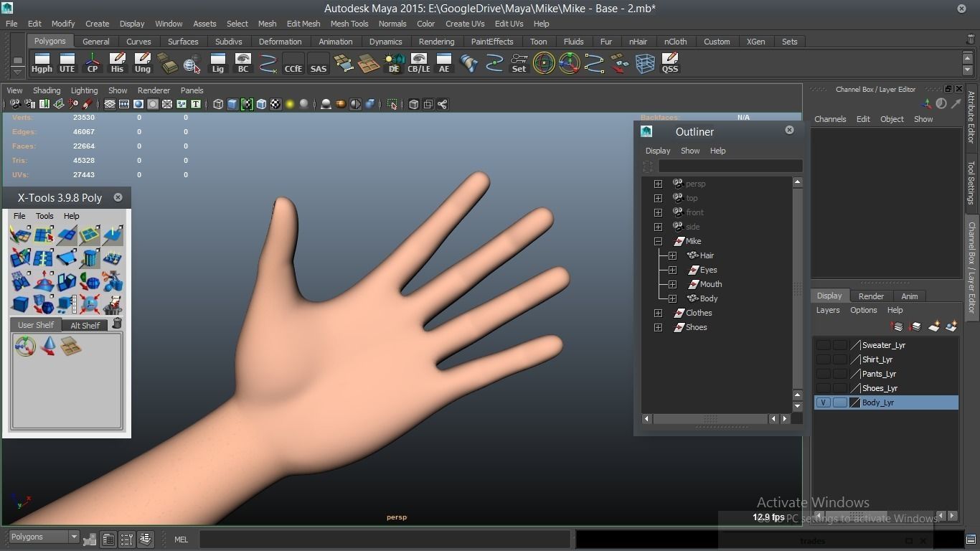Screen dimensions: 980x551
Task: Open the viewport Panels menu
Action: [x=192, y=90]
